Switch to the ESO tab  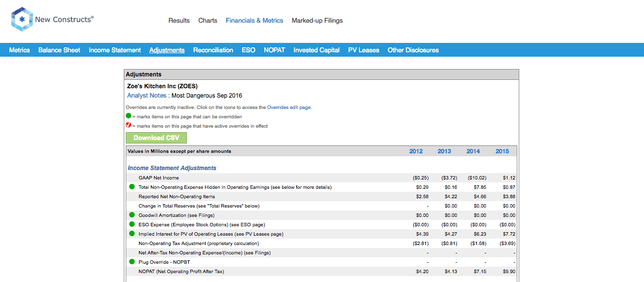249,50
